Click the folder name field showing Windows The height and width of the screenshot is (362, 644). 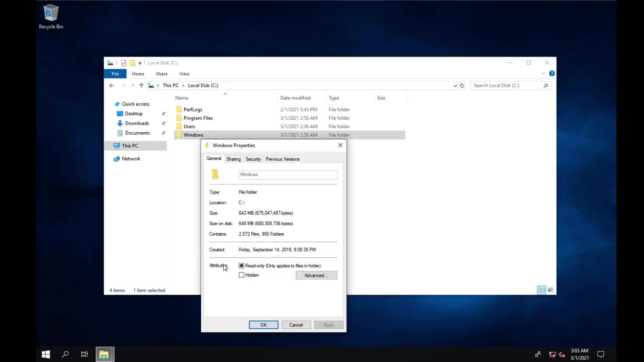pos(288,174)
